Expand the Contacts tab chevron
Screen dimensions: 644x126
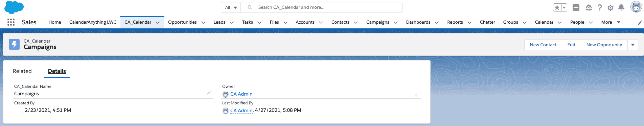(356, 23)
